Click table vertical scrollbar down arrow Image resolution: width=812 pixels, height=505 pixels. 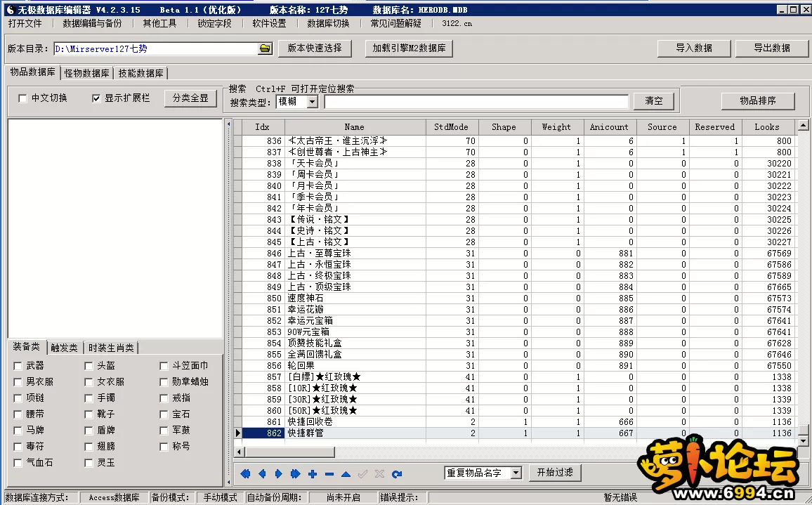803,441
